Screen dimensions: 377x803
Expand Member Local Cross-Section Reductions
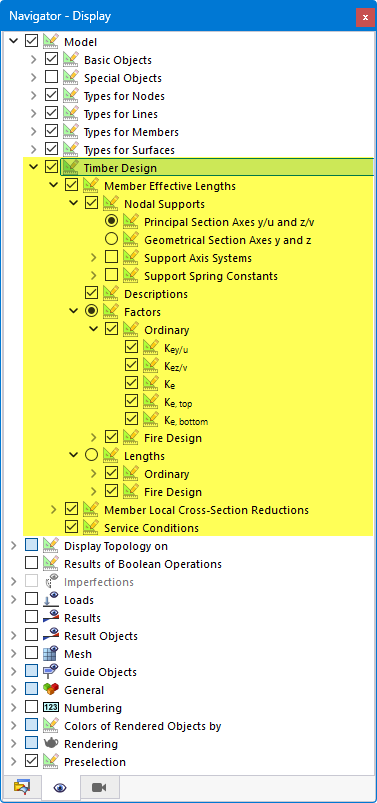(x=53, y=510)
